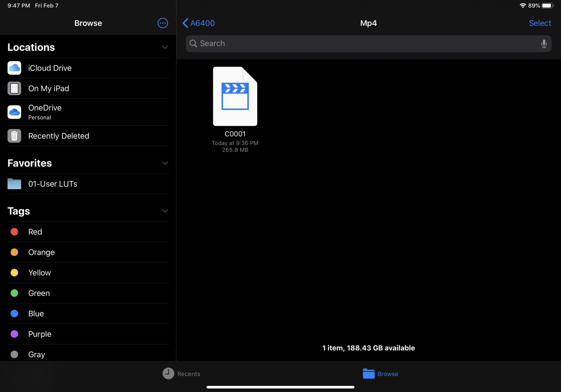Open the 01-User LUTs favorite folder
This screenshot has width=561, height=392.
(x=53, y=184)
